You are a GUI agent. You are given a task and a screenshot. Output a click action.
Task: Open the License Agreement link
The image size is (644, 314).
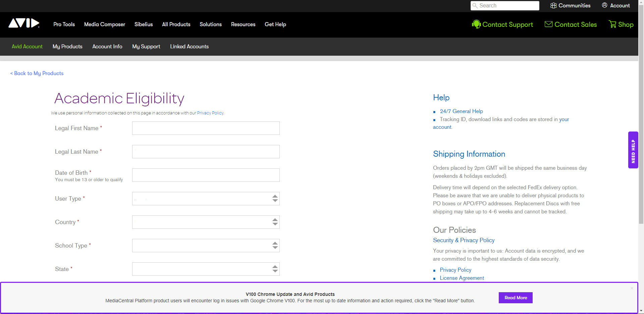tap(462, 278)
